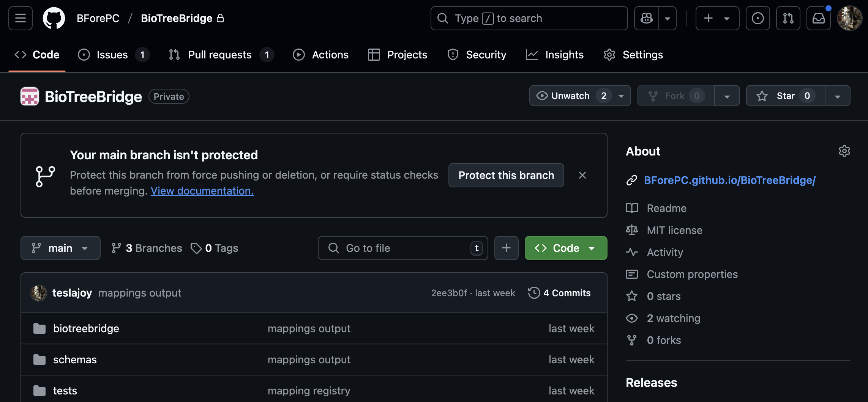Switch to the Issues tab

tap(113, 55)
